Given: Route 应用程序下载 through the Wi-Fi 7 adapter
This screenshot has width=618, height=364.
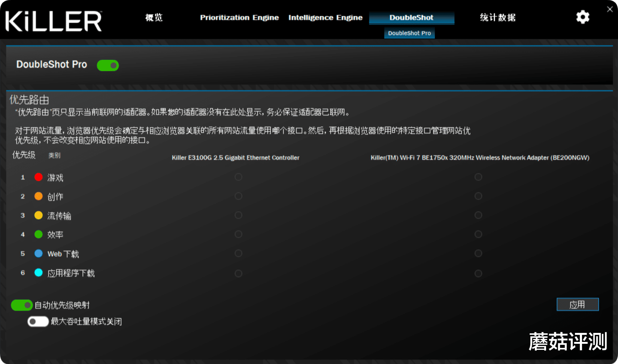Looking at the screenshot, I should [478, 273].
